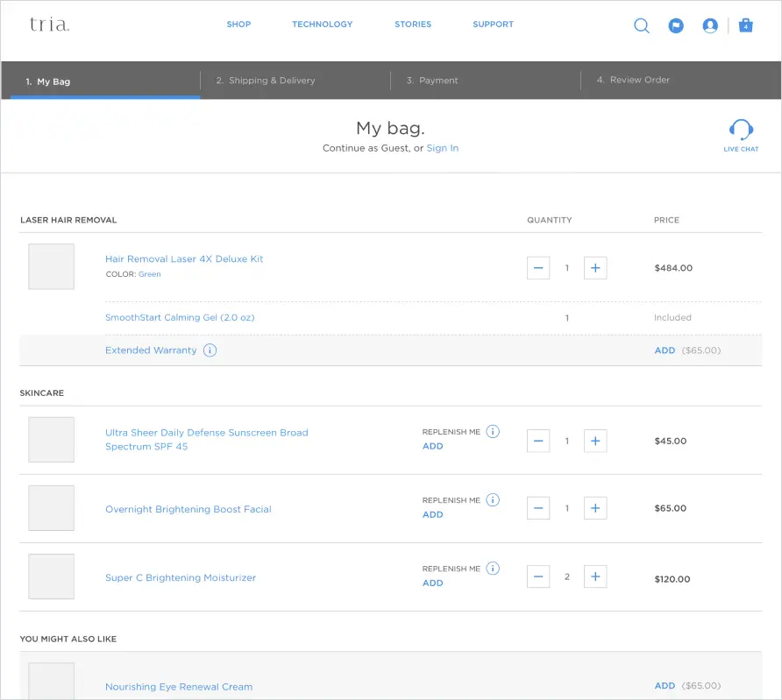The image size is (782, 700).
Task: Add Replenish Me to Ultra Sheer Sunscreen
Action: coord(433,446)
